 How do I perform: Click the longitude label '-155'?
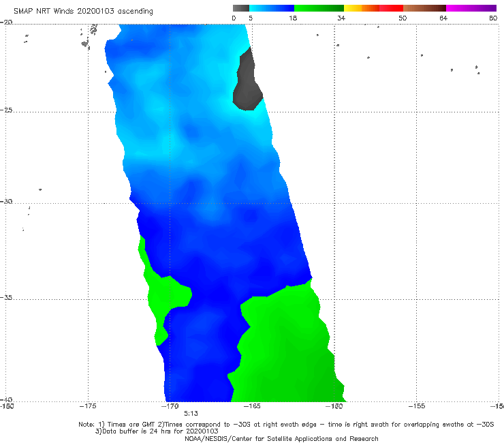point(417,406)
